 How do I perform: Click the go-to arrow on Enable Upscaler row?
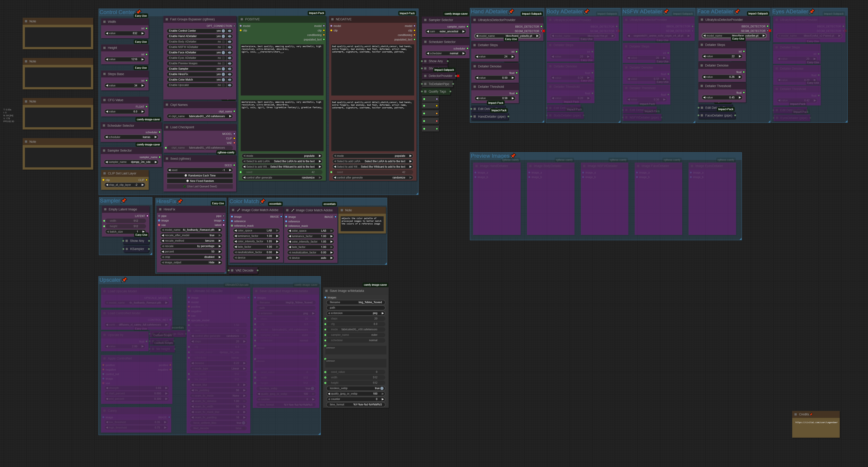click(230, 85)
